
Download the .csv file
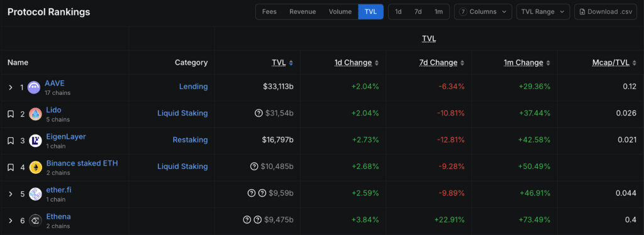point(606,12)
